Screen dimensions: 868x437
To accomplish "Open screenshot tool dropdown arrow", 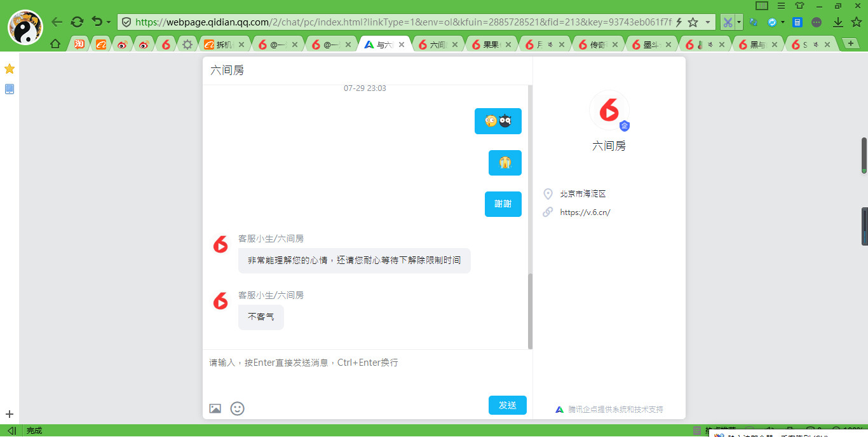I will [739, 22].
